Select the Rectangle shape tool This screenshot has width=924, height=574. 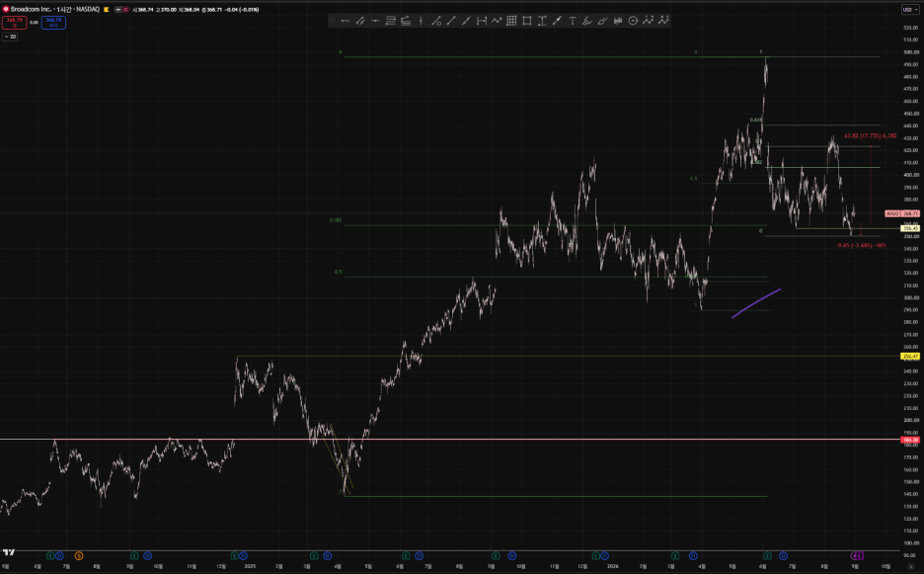tap(527, 21)
